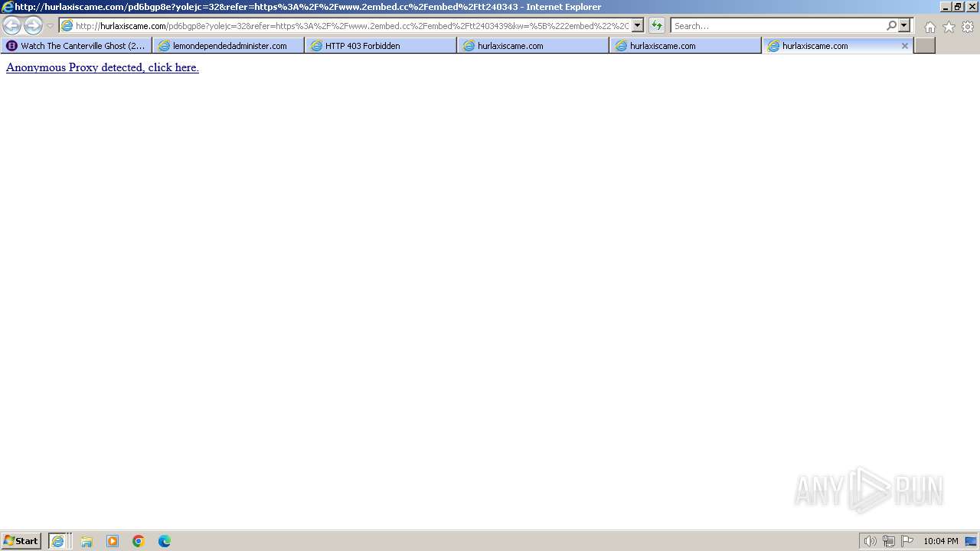Refresh the page with green arrows icon
The width and height of the screenshot is (980, 551).
pos(657,25)
